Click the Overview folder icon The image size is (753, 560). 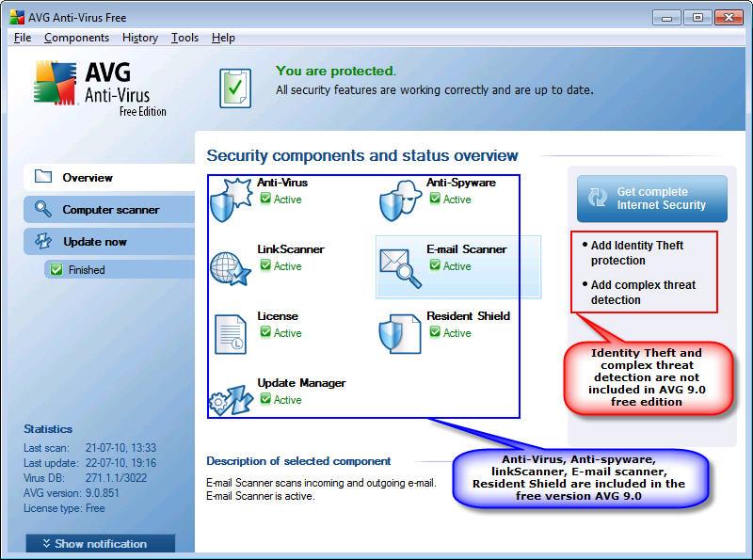[x=43, y=176]
